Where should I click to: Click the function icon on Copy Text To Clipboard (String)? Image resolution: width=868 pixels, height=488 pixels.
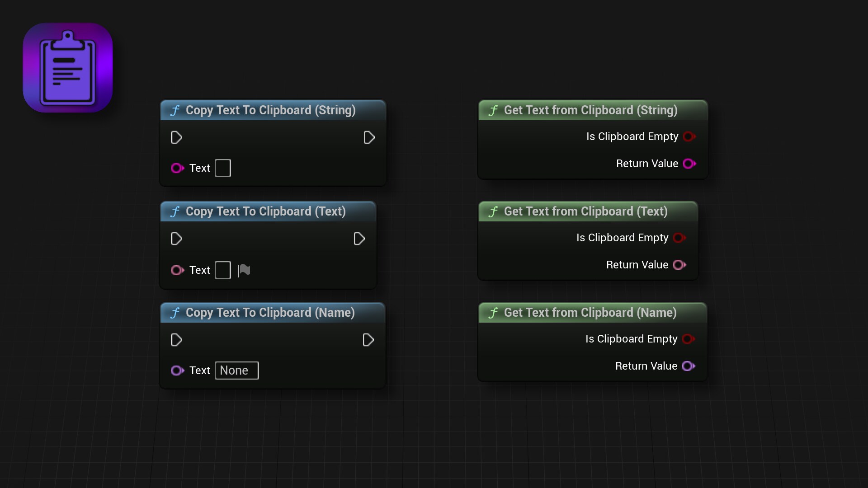176,110
